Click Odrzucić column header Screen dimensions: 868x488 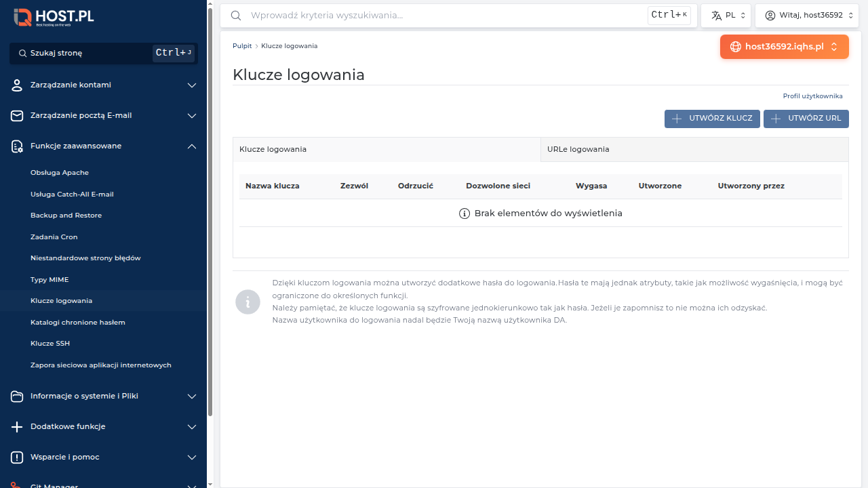tap(416, 186)
